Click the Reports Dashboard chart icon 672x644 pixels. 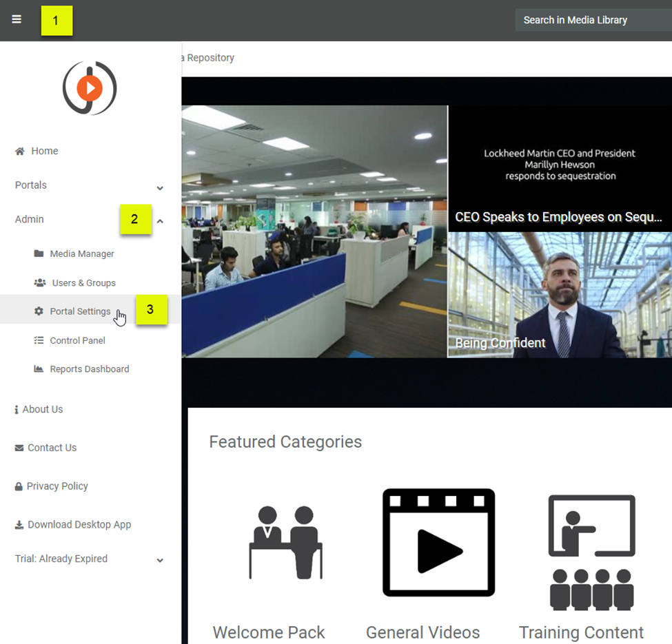[39, 369]
